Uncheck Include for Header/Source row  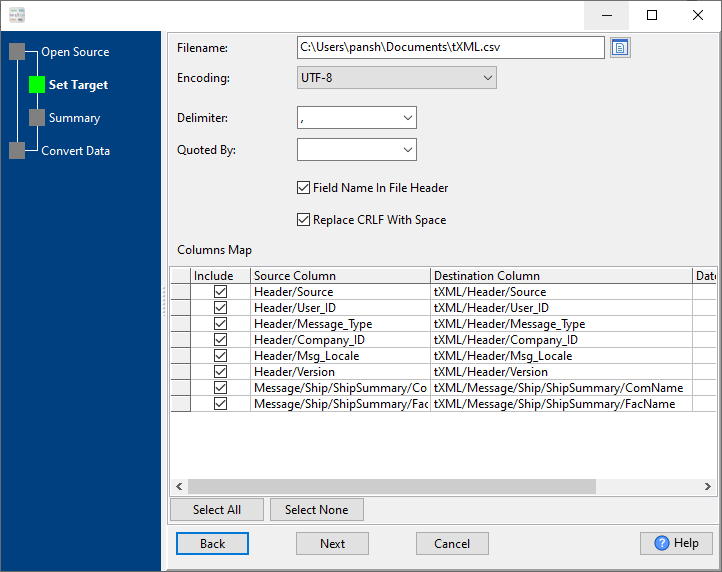[220, 291]
